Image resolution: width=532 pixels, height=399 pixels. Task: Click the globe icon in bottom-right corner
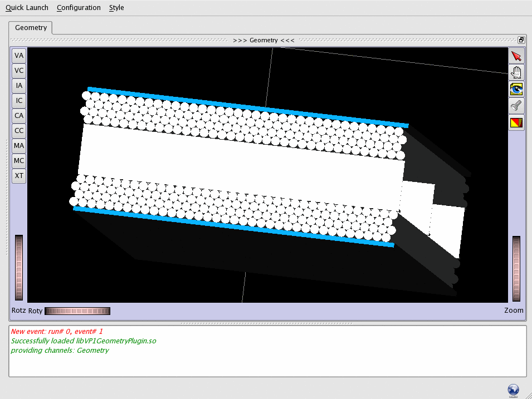514,391
